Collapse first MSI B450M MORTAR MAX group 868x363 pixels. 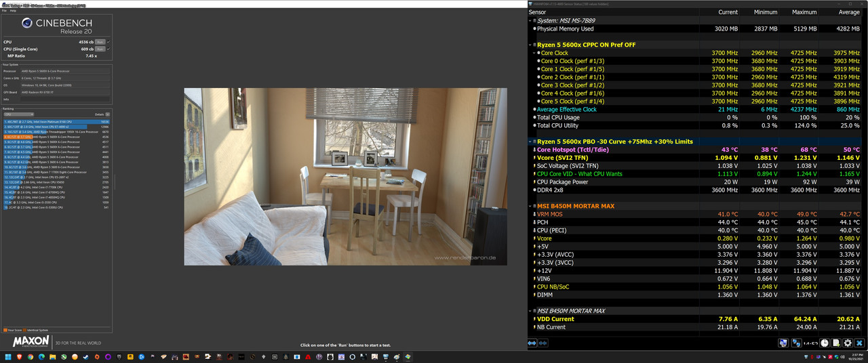click(x=531, y=206)
